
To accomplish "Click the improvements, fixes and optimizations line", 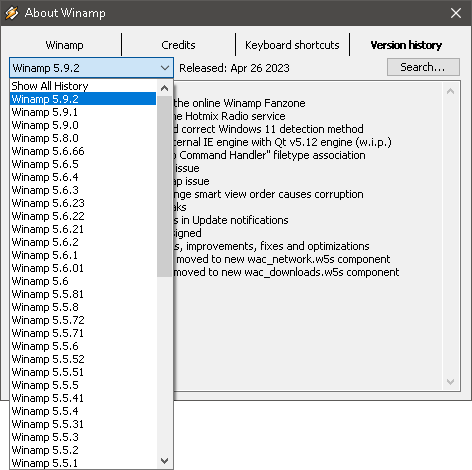I will pyautogui.click(x=272, y=246).
